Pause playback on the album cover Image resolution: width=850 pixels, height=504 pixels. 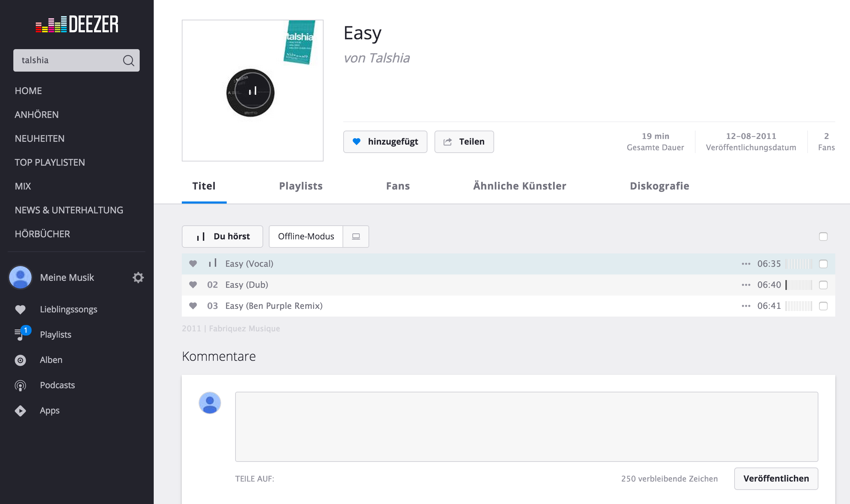pos(252,91)
